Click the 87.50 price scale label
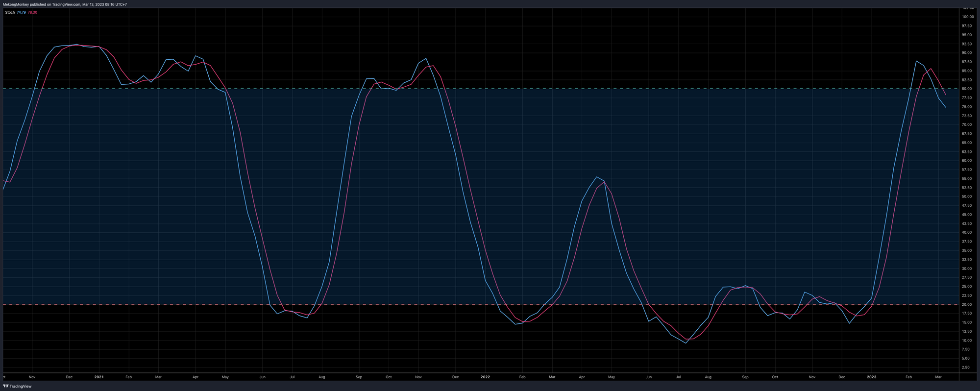 point(968,62)
